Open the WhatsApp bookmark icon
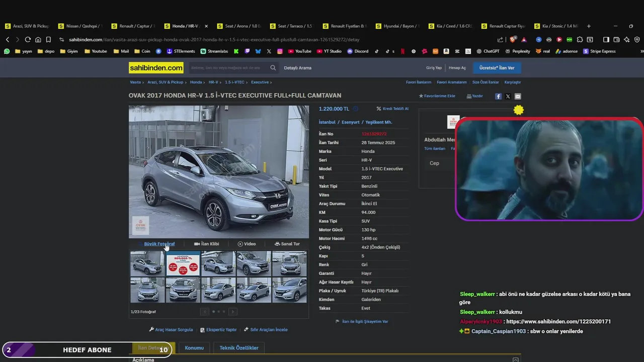This screenshot has width=644, height=362. click(x=7, y=51)
